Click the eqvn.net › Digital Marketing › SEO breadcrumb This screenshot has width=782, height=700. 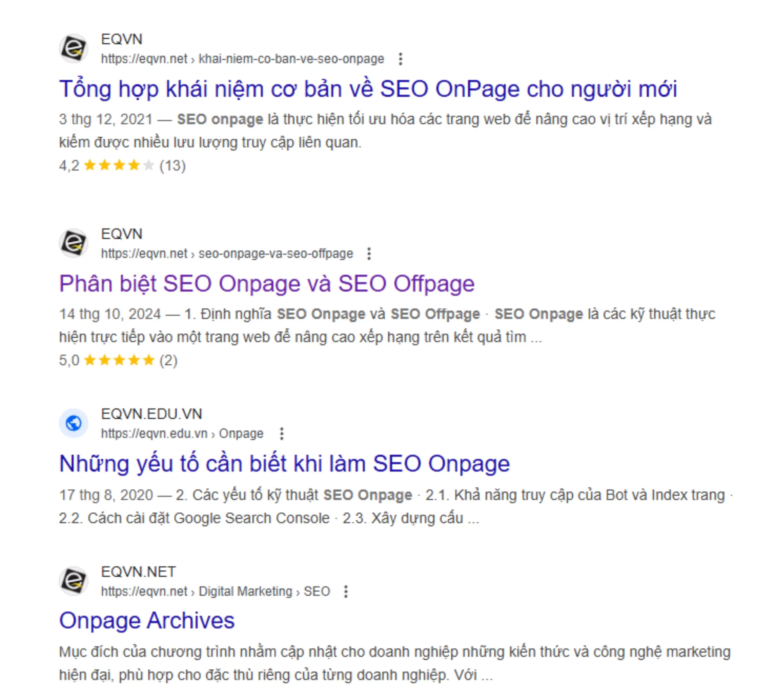coord(215,591)
